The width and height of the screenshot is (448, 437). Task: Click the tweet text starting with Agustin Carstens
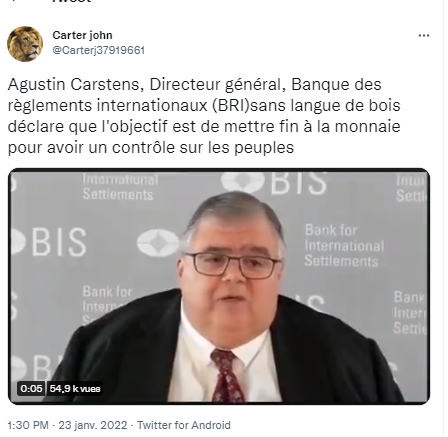coord(204,116)
